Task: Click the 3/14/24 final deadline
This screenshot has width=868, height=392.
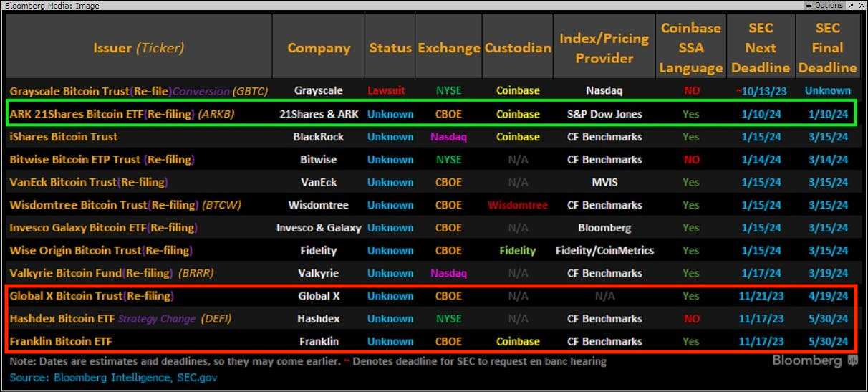Action: (x=828, y=160)
